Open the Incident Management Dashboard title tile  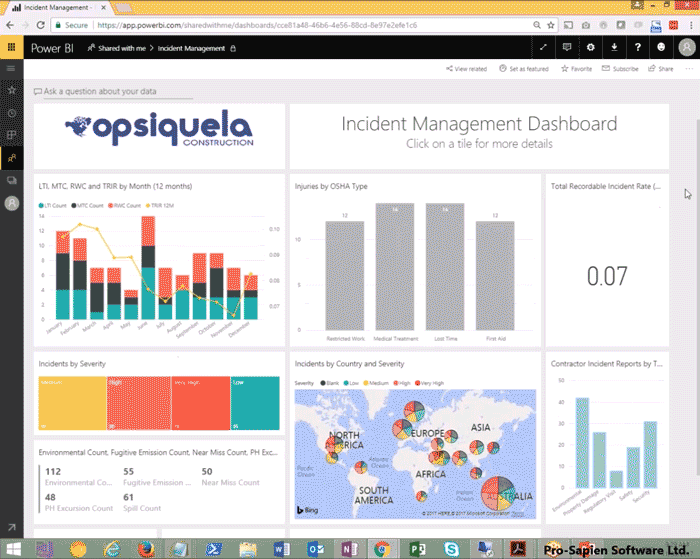(x=479, y=137)
